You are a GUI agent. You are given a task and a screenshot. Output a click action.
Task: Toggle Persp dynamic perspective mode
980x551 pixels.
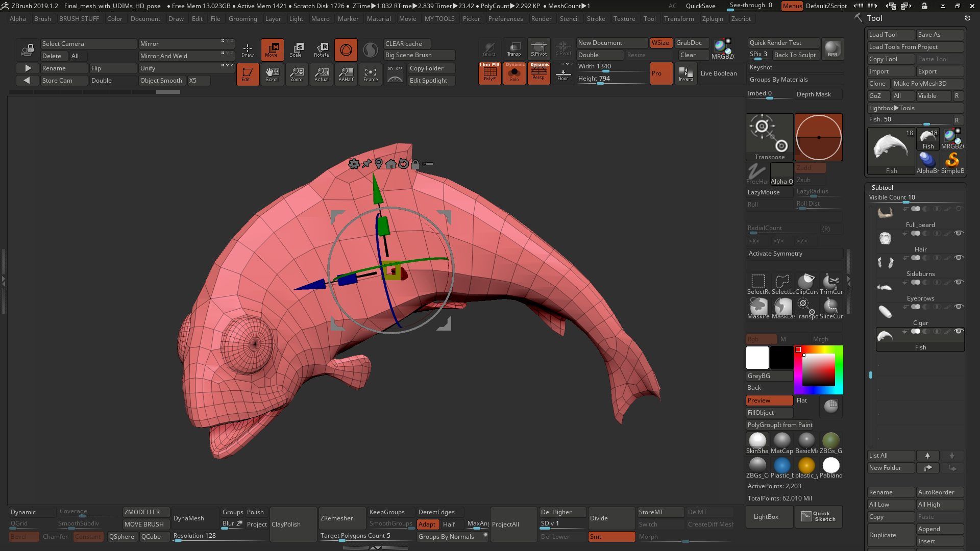(538, 73)
